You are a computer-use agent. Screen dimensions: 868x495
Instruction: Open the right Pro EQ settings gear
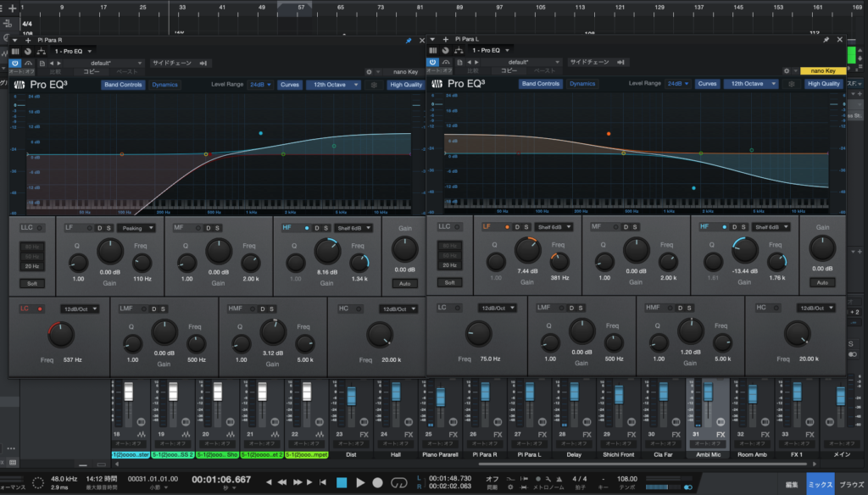[x=787, y=71]
